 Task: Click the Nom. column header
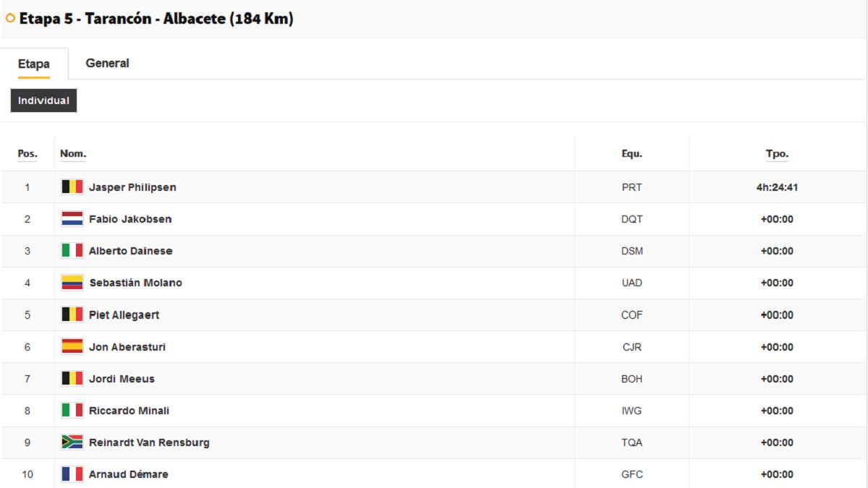73,154
